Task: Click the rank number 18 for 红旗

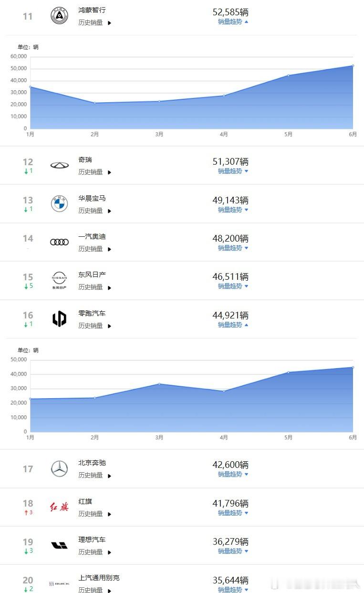Action: coord(28,503)
